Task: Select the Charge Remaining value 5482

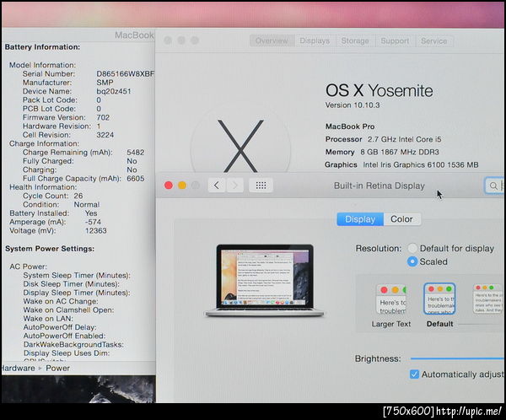Action: [136, 153]
